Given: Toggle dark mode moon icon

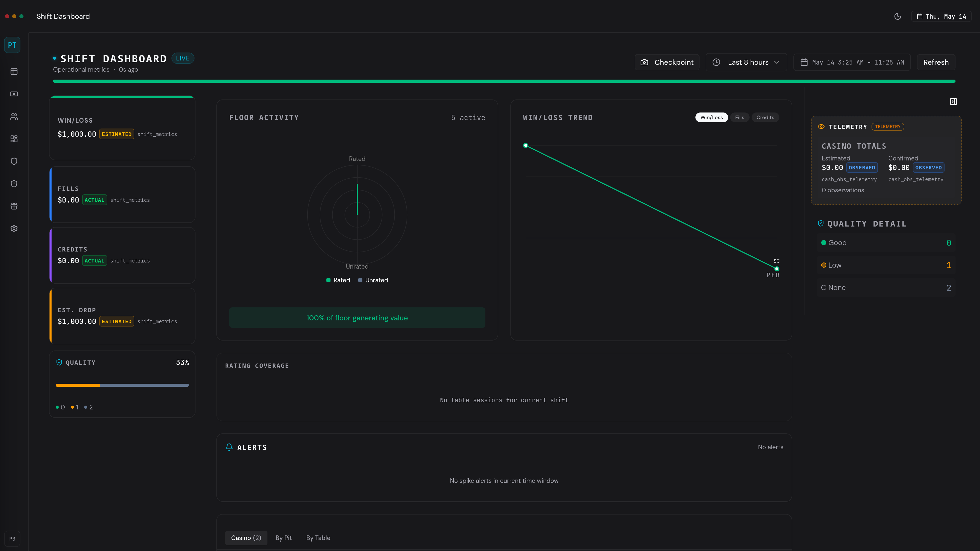Looking at the screenshot, I should click(898, 16).
